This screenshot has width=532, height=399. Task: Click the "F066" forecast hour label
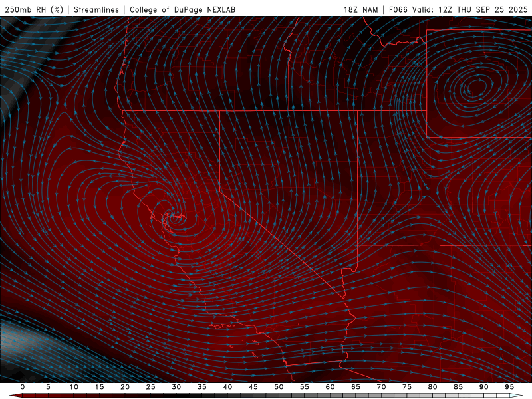click(398, 9)
